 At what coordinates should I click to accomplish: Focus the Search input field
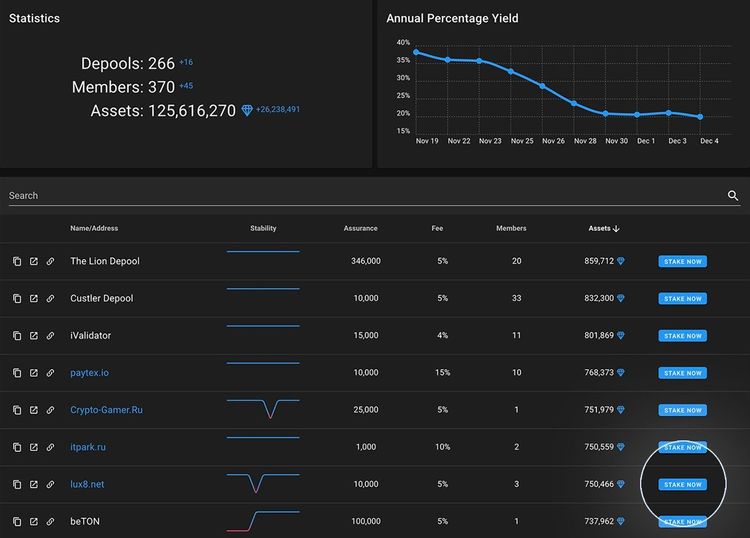pyautogui.click(x=360, y=196)
